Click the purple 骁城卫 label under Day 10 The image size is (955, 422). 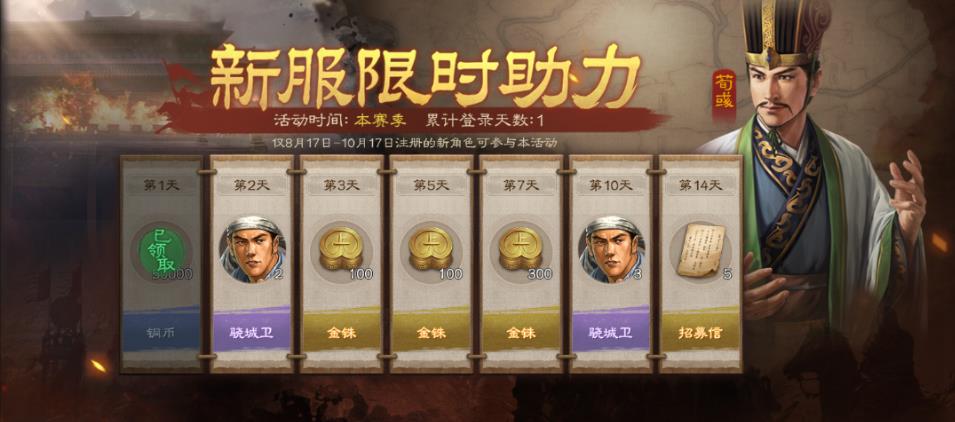pyautogui.click(x=610, y=333)
